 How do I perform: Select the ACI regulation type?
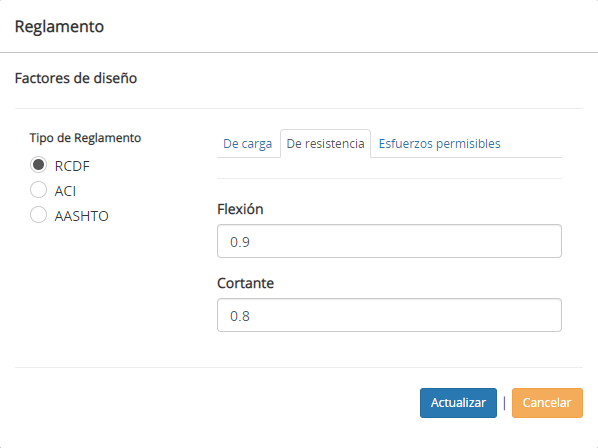tap(38, 189)
